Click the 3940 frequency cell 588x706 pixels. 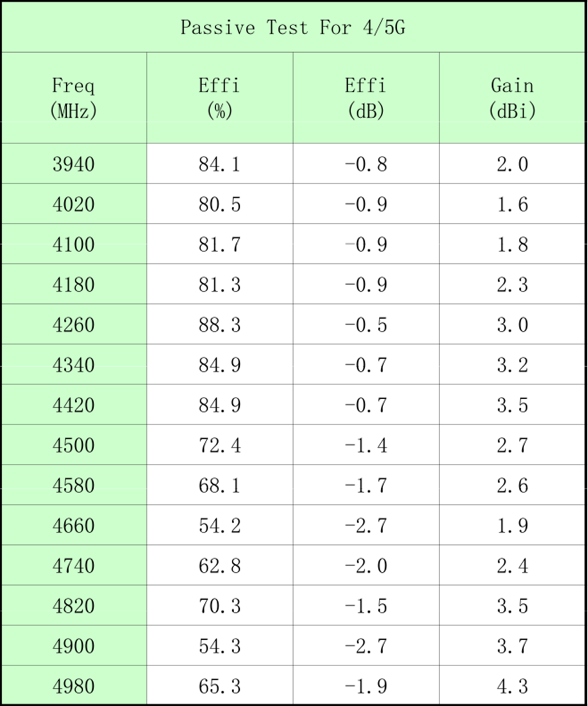(x=74, y=164)
